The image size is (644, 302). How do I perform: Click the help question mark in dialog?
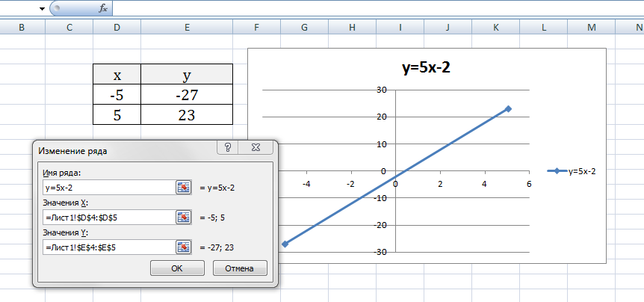coord(227,148)
